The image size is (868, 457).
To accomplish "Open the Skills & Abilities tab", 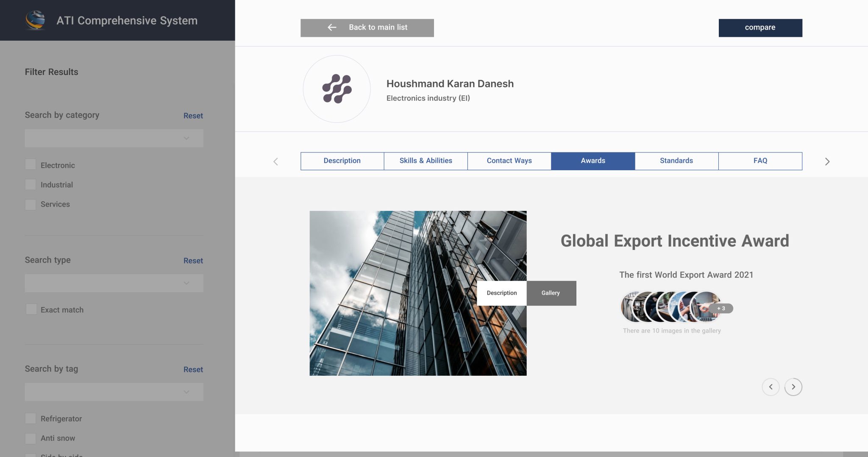I will pyautogui.click(x=426, y=161).
